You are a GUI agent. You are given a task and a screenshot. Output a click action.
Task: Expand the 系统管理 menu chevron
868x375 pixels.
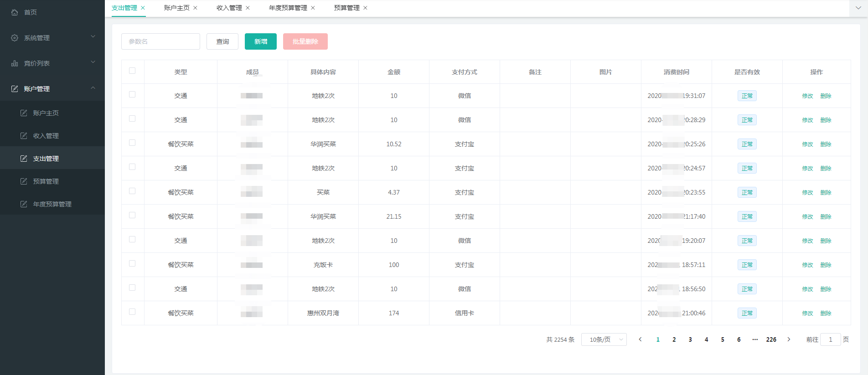point(93,36)
